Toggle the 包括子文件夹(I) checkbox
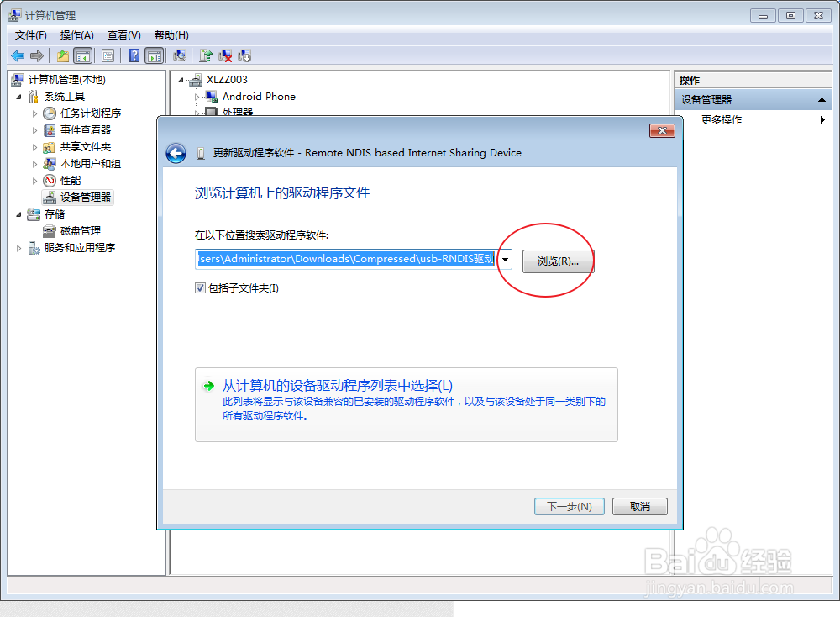 coord(201,287)
